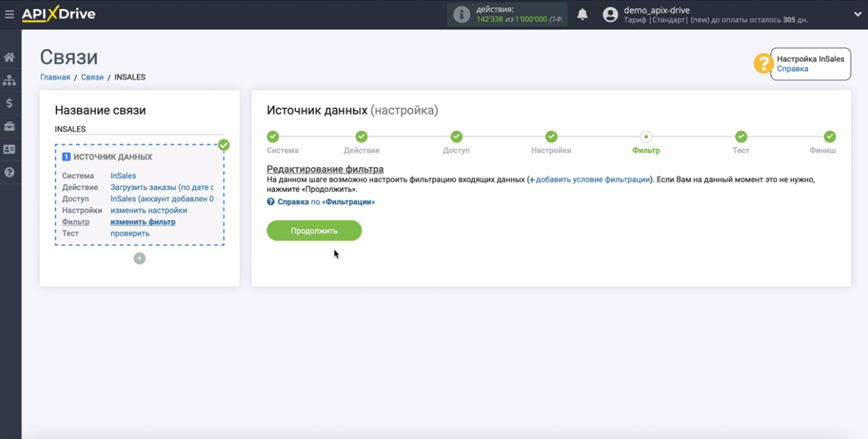Click the green check on the data source block
The width and height of the screenshot is (868, 439).
point(224,145)
